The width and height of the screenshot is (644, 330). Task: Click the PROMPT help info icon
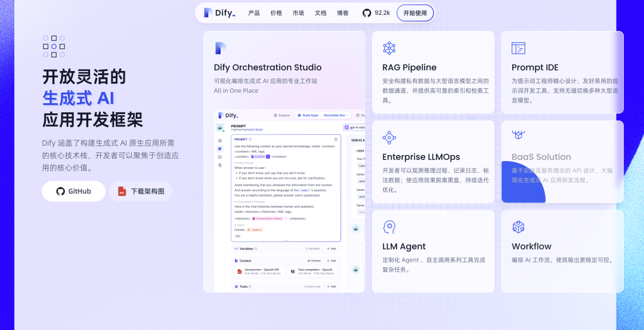click(250, 139)
